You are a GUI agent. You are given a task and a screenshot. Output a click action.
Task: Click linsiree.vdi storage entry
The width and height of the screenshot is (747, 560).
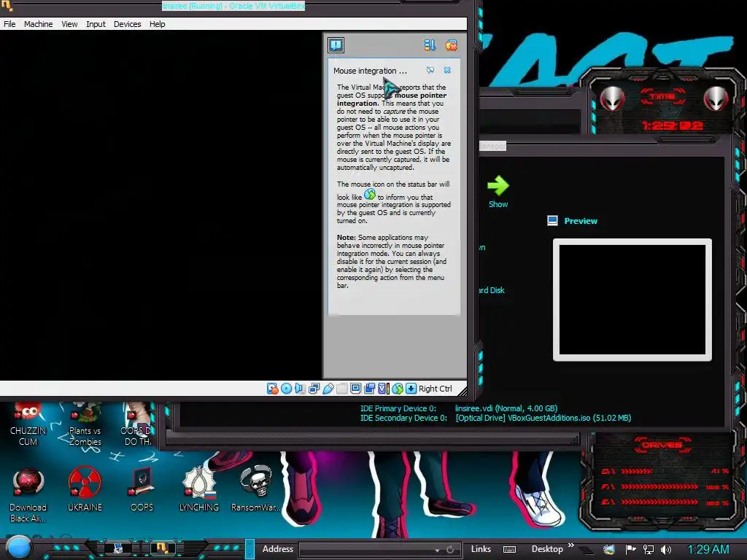coord(506,408)
